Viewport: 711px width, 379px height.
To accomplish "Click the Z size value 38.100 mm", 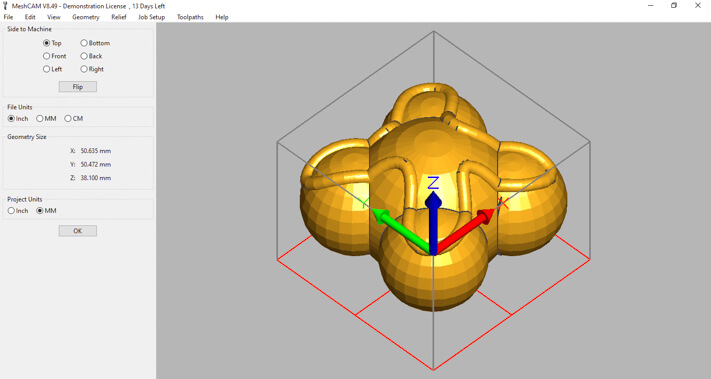I will click(x=96, y=178).
